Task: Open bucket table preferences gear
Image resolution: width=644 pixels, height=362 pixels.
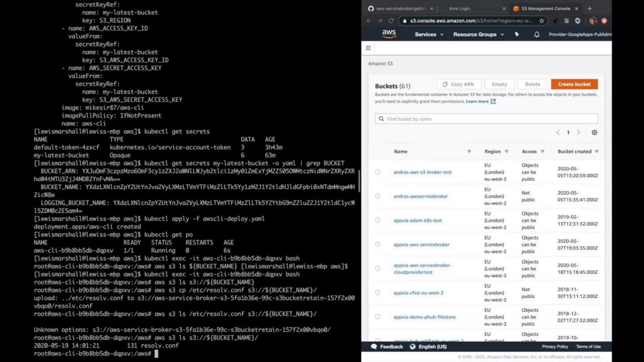Action: click(x=594, y=133)
